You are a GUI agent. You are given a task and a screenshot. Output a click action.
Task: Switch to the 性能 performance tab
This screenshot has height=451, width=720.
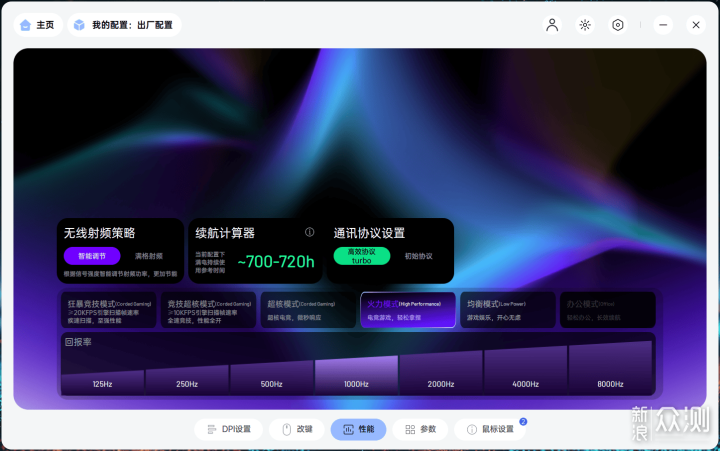point(358,429)
